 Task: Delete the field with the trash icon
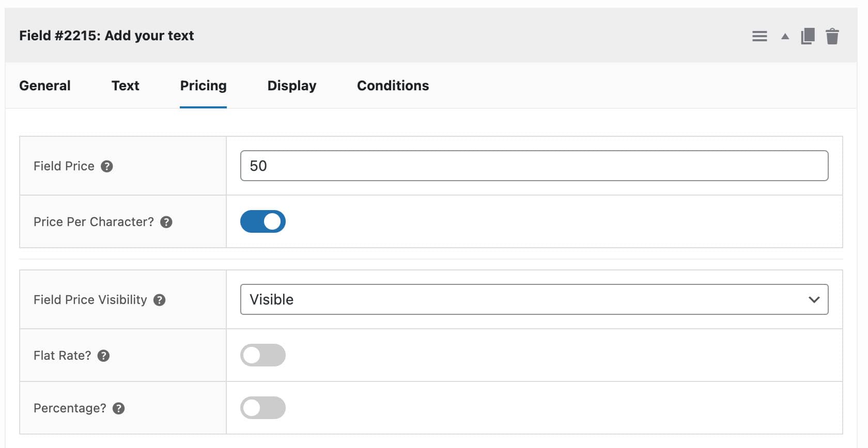pyautogui.click(x=832, y=36)
